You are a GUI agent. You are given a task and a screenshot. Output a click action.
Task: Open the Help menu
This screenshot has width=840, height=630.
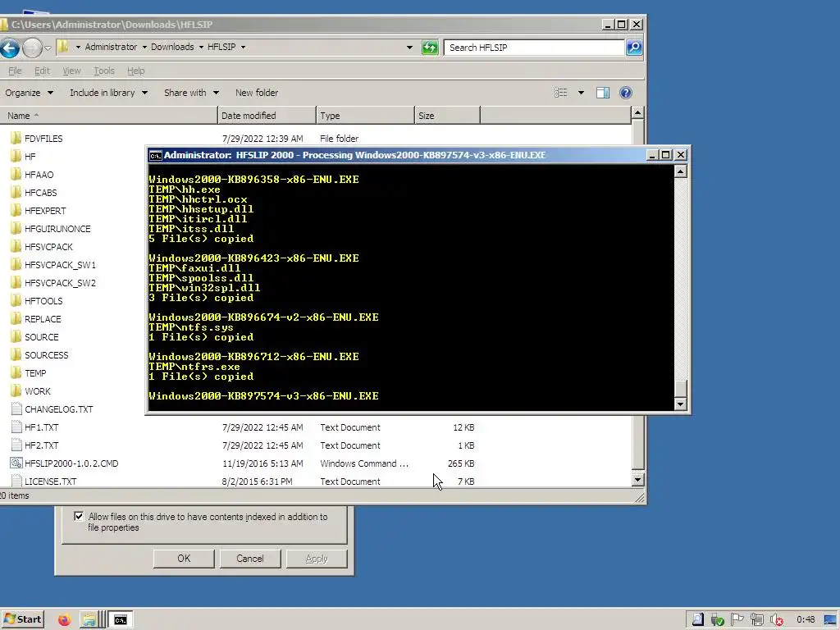(x=135, y=71)
